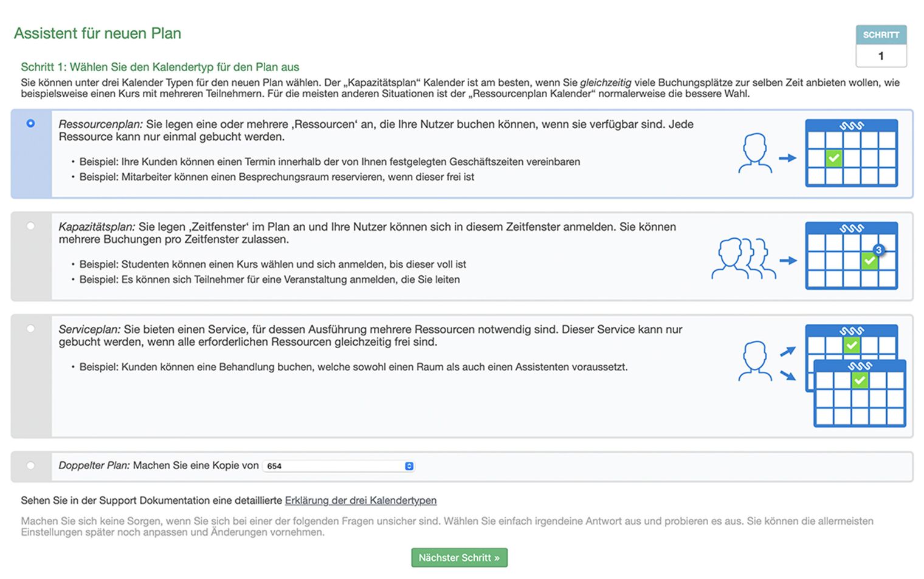
Task: Open the Erklärung der drei Kalendertypen link
Action: (360, 501)
